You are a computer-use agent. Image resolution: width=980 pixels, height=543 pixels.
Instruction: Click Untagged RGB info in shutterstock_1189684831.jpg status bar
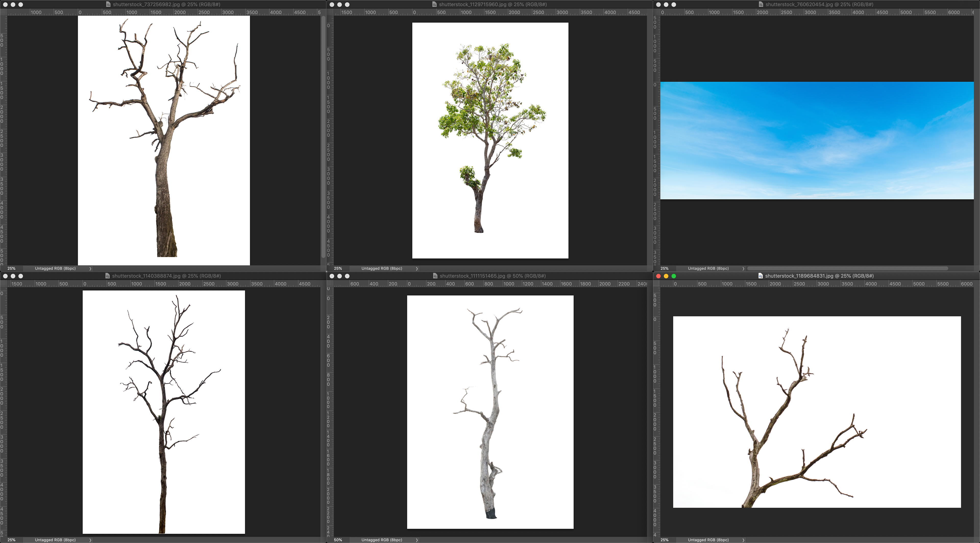708,540
